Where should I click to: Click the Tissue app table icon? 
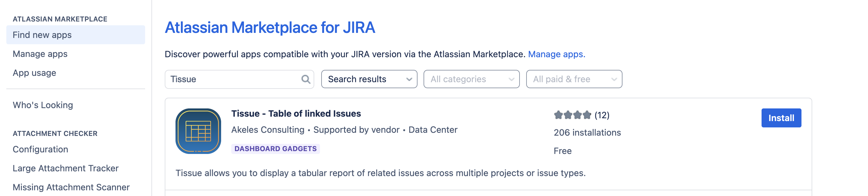[198, 131]
